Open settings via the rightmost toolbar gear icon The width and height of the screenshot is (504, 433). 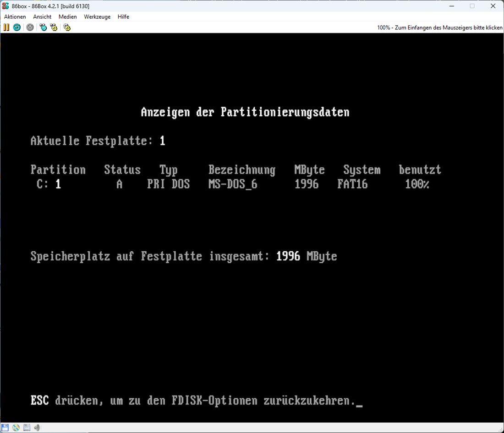(x=67, y=27)
